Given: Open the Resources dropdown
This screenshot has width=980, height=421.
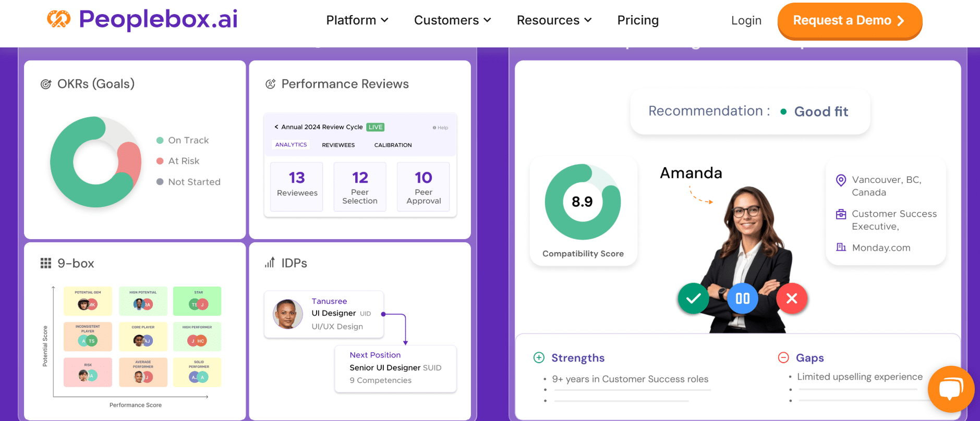Looking at the screenshot, I should 553,20.
